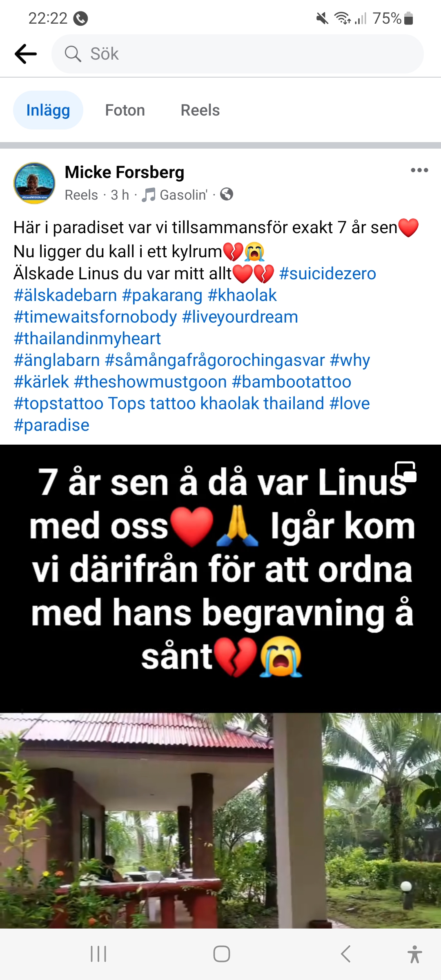
Task: Open the three-dots post options menu
Action: [x=419, y=170]
